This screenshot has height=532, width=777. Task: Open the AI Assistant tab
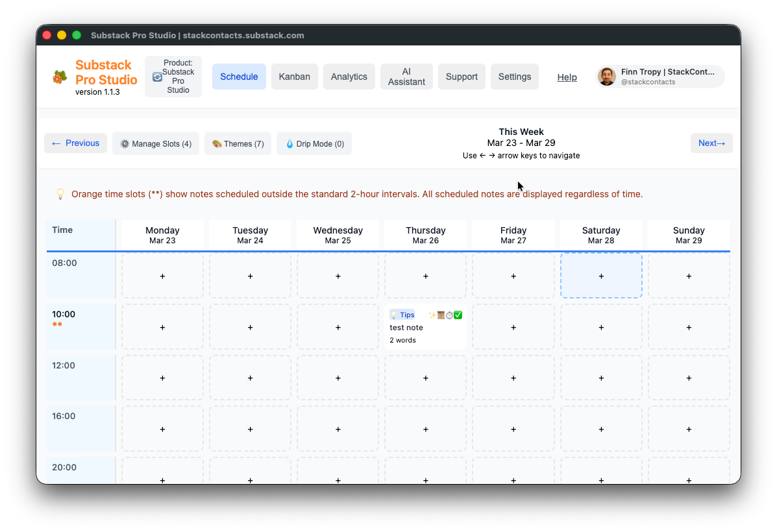(x=406, y=77)
